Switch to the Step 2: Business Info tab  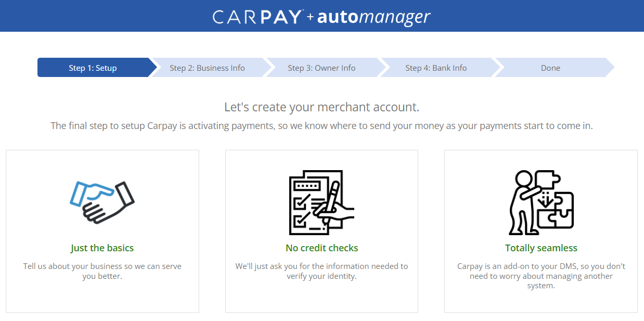click(x=208, y=68)
